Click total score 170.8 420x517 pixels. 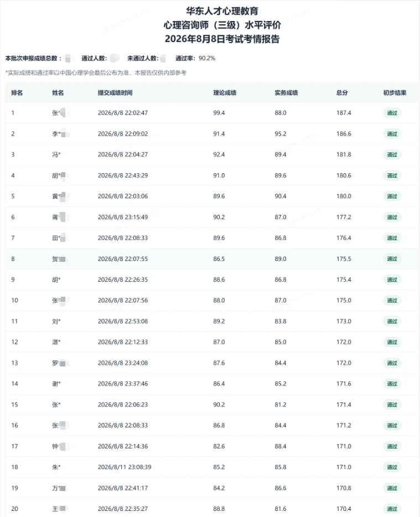(x=344, y=488)
